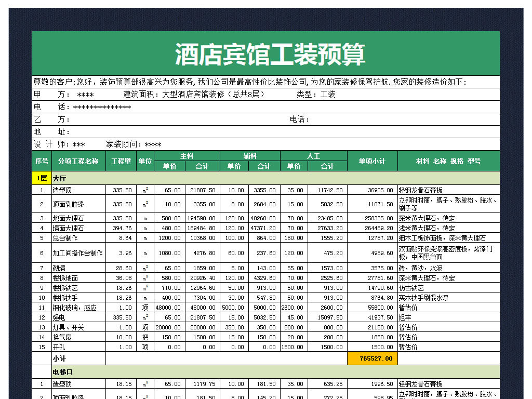Viewport: 532px width, 399px height.
Task: Click the 大厅 section row label
Action: point(60,178)
